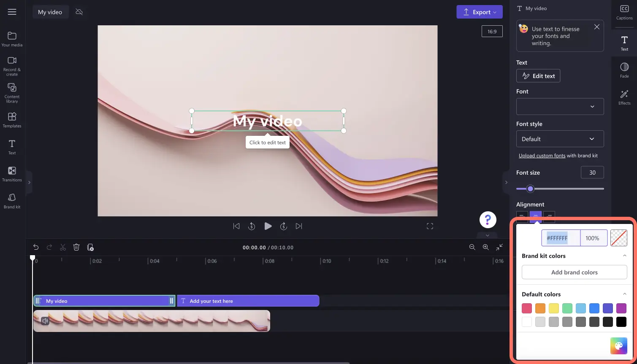
Task: Select left text alignment
Action: coord(522,216)
